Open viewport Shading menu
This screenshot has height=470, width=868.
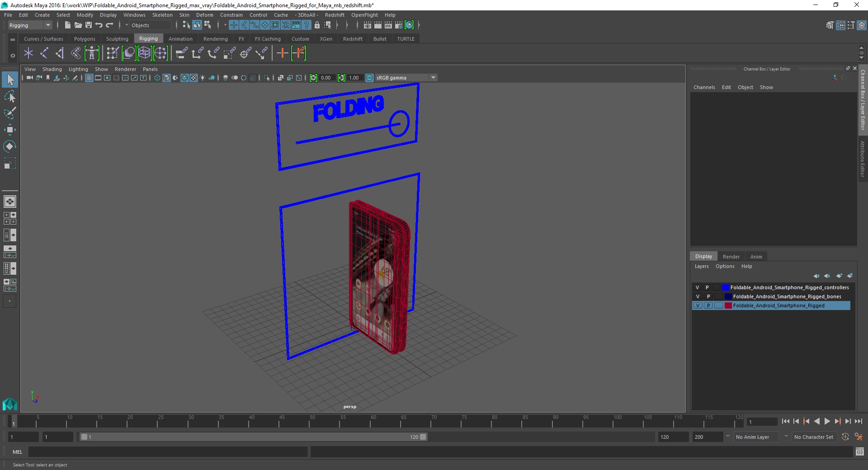pyautogui.click(x=52, y=69)
